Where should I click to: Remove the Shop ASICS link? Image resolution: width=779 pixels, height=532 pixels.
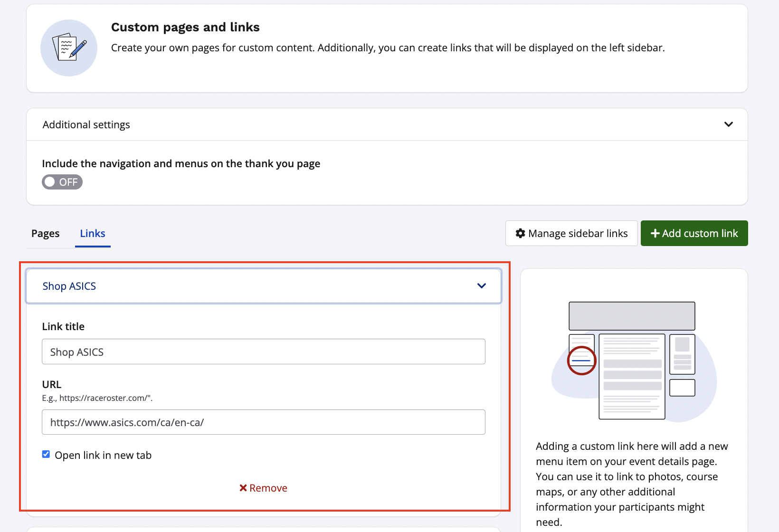(264, 488)
